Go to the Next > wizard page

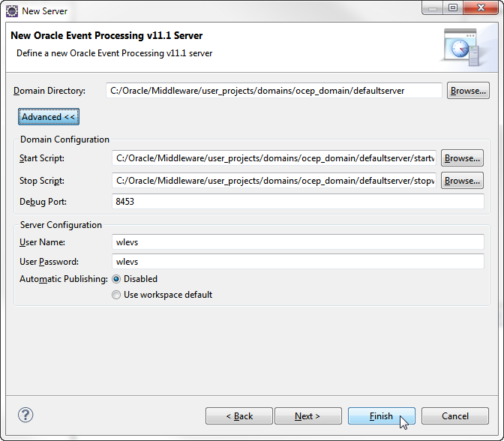click(308, 416)
